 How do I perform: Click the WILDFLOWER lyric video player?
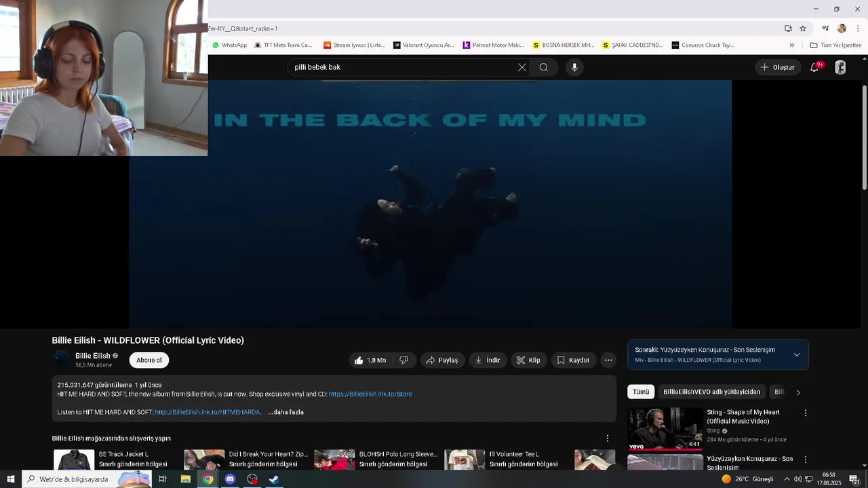coord(431,204)
